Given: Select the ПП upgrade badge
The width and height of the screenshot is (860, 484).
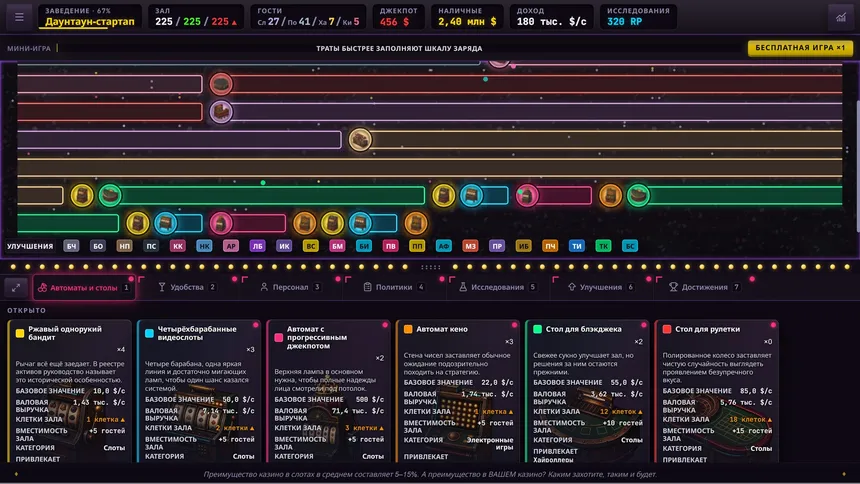Looking at the screenshot, I should (417, 246).
